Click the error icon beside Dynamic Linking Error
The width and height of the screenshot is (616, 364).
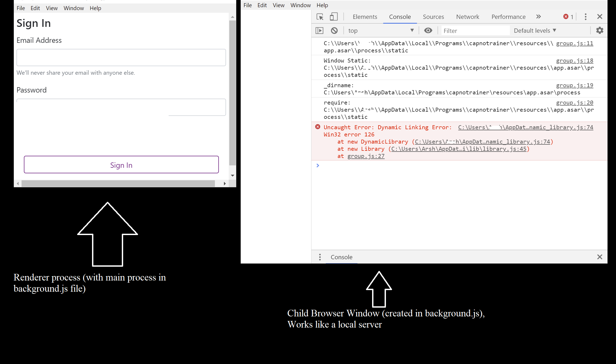[318, 127]
